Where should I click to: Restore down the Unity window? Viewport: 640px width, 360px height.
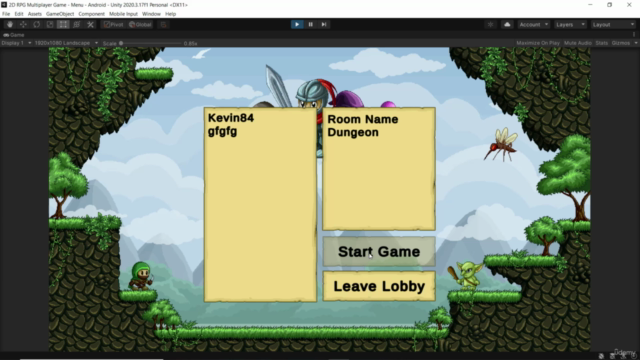pyautogui.click(x=609, y=5)
